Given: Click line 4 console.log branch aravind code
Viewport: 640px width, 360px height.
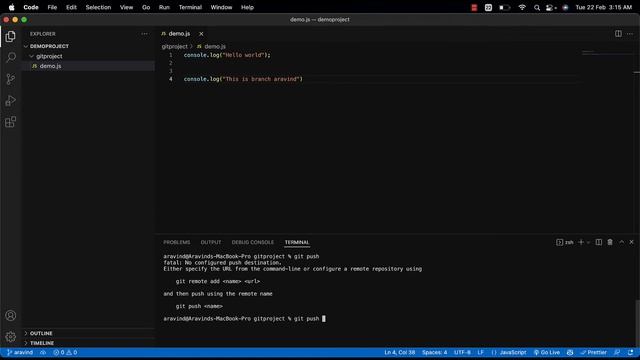Looking at the screenshot, I should coord(243,79).
